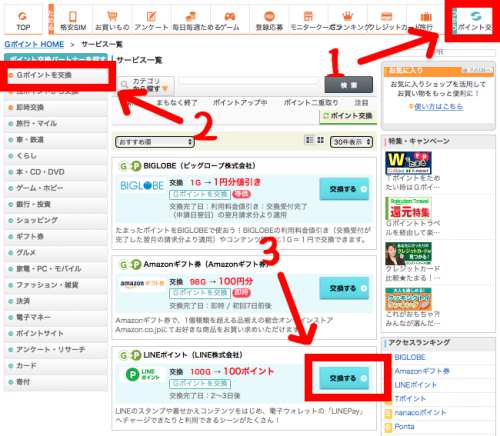Click the LINE ポイント logo
Image resolution: width=500 pixels, height=436 pixels.
tap(143, 374)
